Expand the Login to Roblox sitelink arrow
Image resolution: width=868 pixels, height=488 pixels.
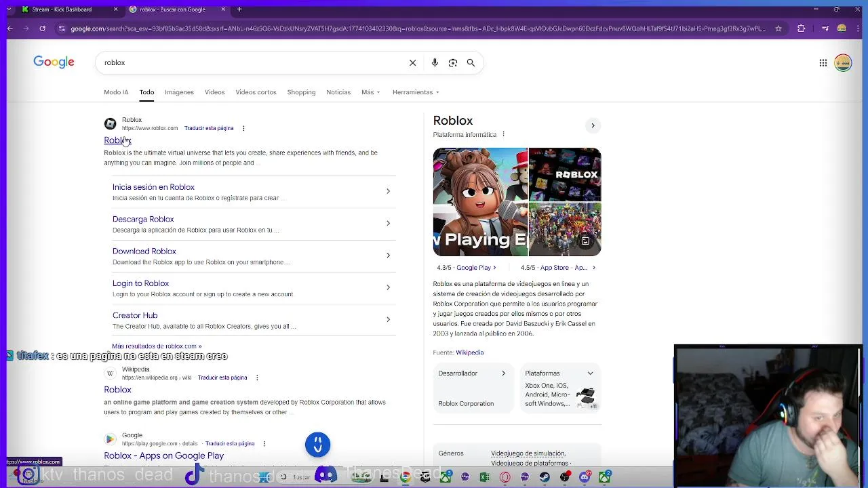point(388,287)
